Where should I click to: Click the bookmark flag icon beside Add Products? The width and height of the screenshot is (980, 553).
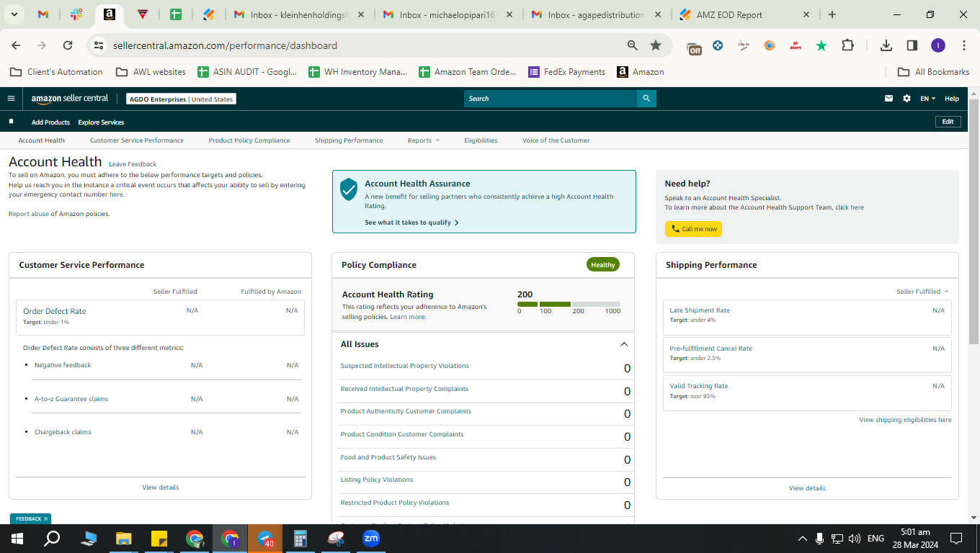[11, 122]
